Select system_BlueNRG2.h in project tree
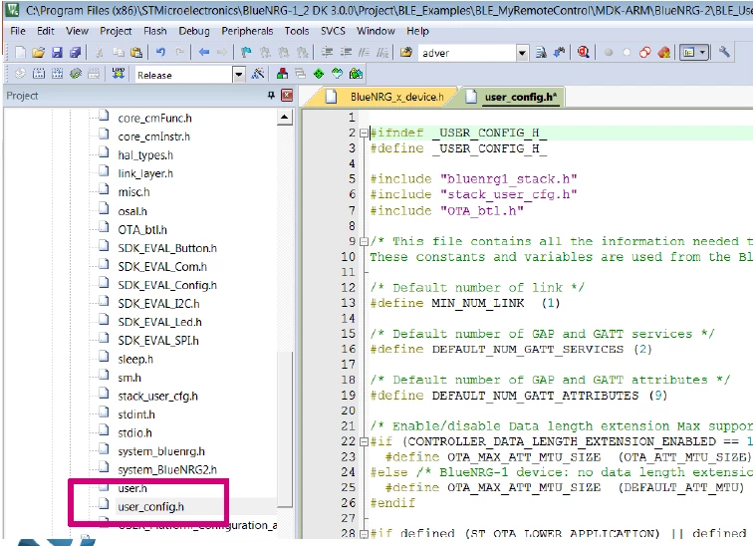The width and height of the screenshot is (756, 546). (x=166, y=470)
